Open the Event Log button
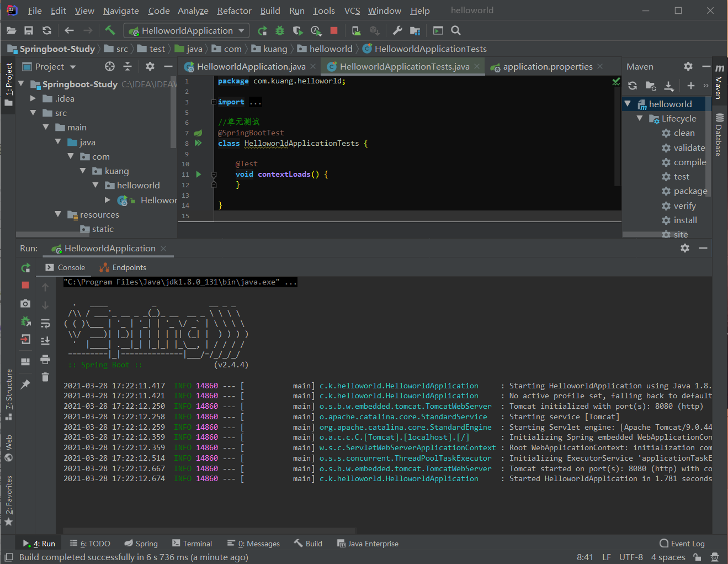 (682, 544)
